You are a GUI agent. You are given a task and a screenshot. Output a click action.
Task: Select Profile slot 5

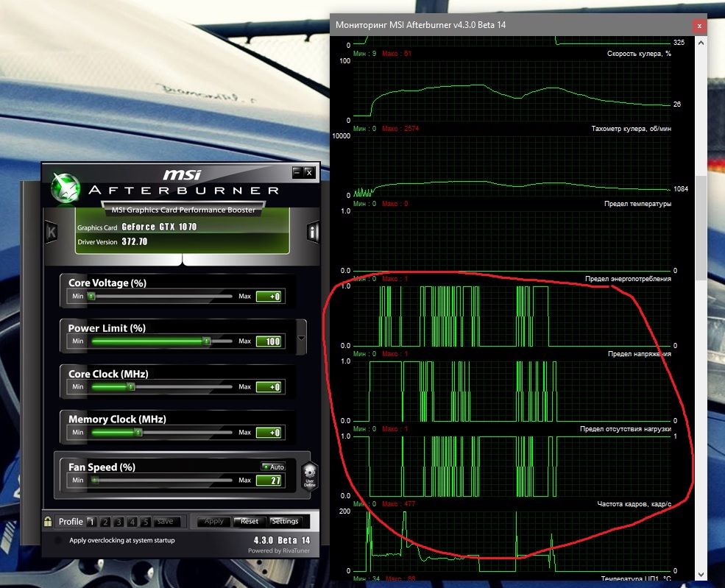pyautogui.click(x=146, y=522)
